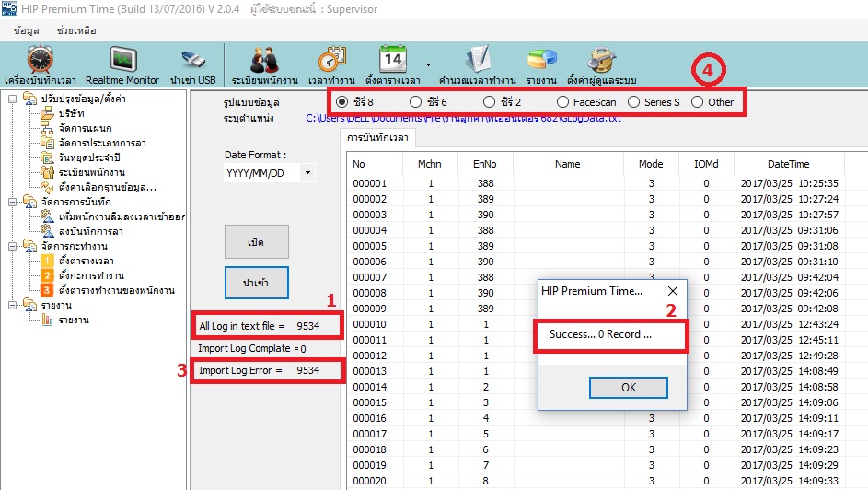Select the Other radio option
The image size is (868, 490).
click(x=697, y=102)
